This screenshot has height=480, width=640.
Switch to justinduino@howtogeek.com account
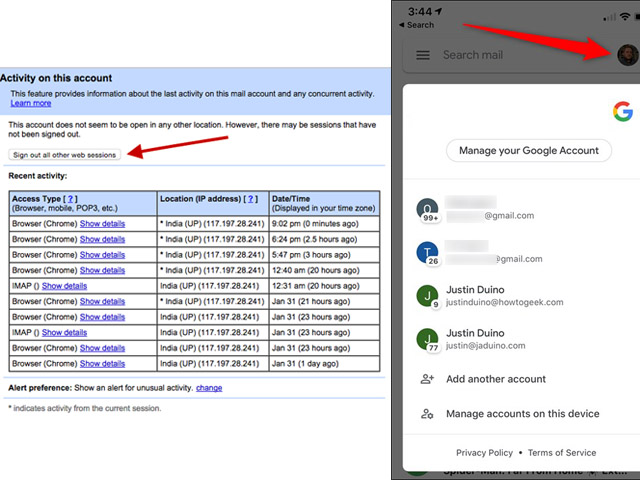point(504,296)
